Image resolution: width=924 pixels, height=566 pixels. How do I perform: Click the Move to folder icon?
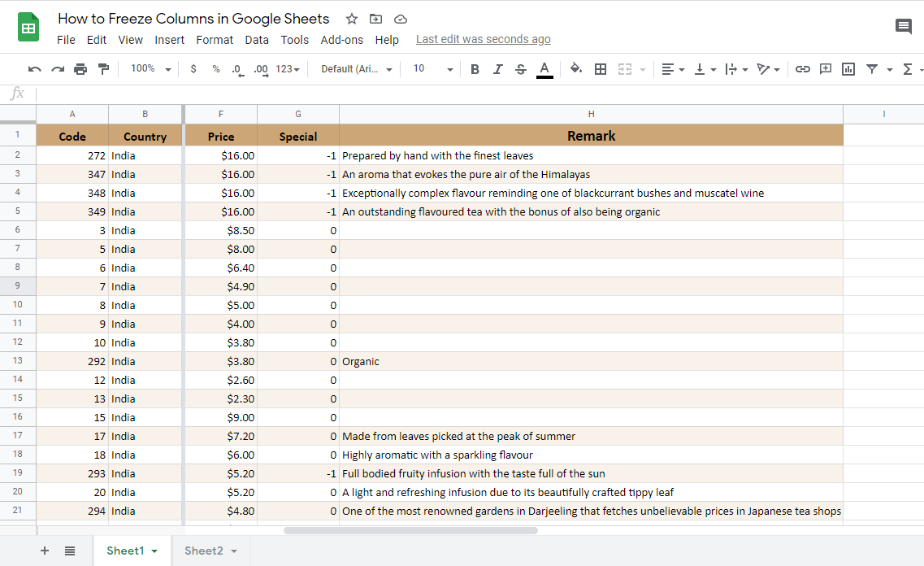(x=376, y=19)
